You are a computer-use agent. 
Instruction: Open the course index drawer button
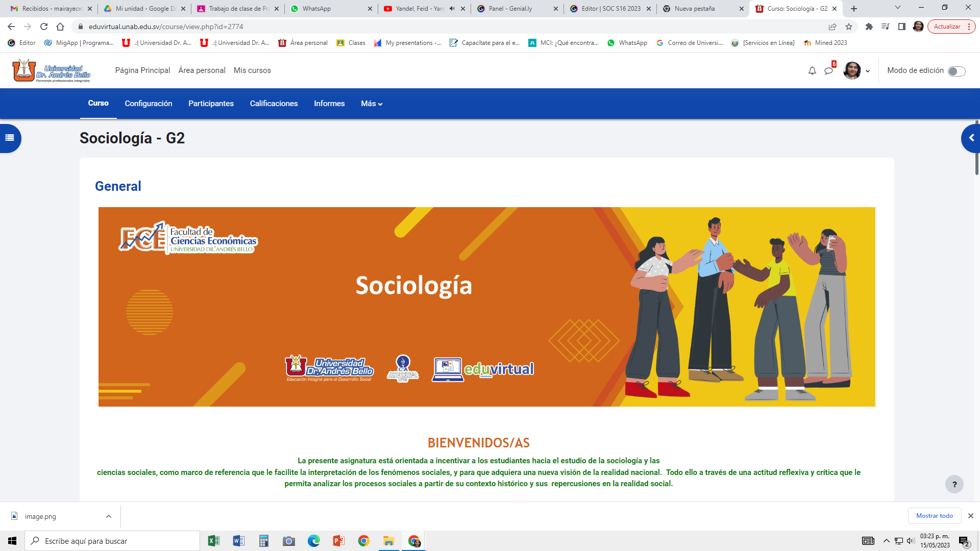[10, 138]
